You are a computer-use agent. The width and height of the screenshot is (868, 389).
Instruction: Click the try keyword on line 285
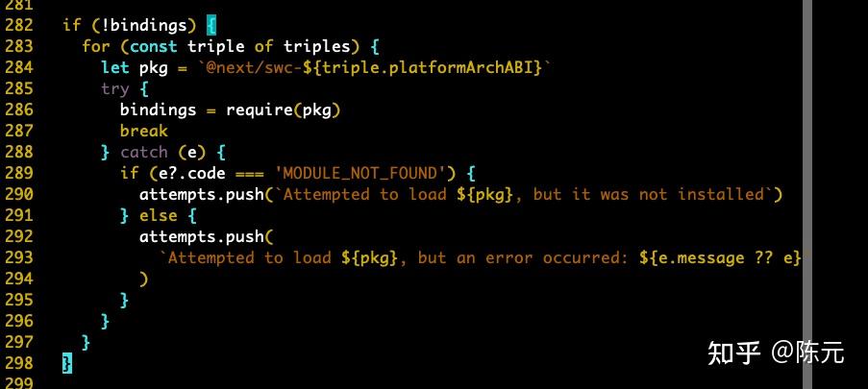(115, 89)
